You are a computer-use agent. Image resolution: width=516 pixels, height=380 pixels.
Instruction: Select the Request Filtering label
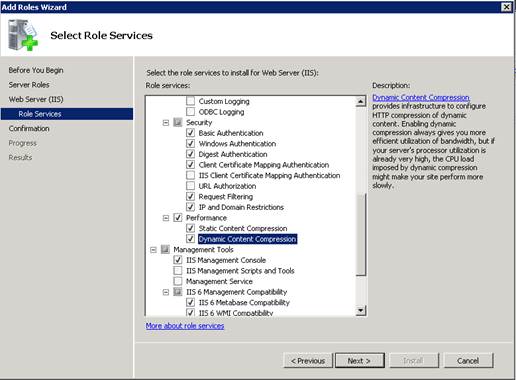coord(226,197)
